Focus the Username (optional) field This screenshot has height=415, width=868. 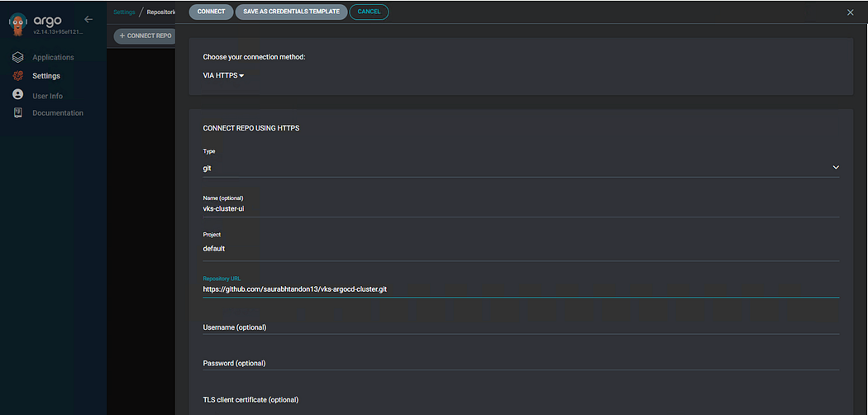tap(521, 327)
